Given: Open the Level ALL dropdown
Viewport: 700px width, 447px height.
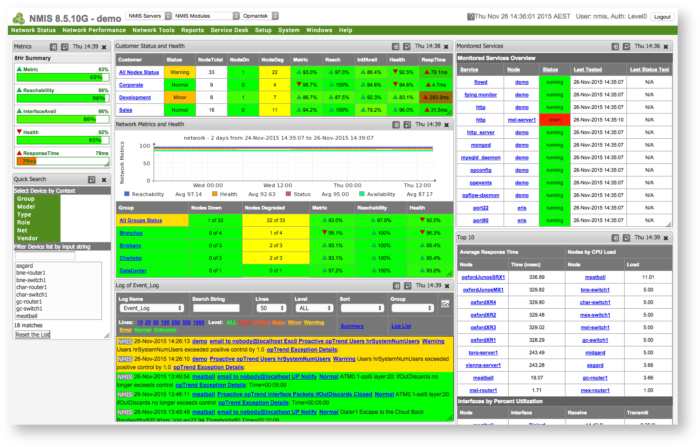Looking at the screenshot, I should pos(314,308).
